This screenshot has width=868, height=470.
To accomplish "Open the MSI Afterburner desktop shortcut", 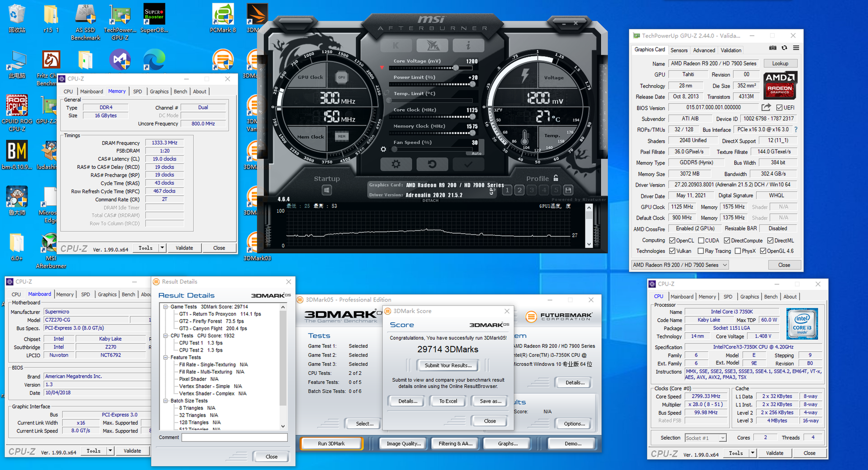I will pyautogui.click(x=51, y=251).
